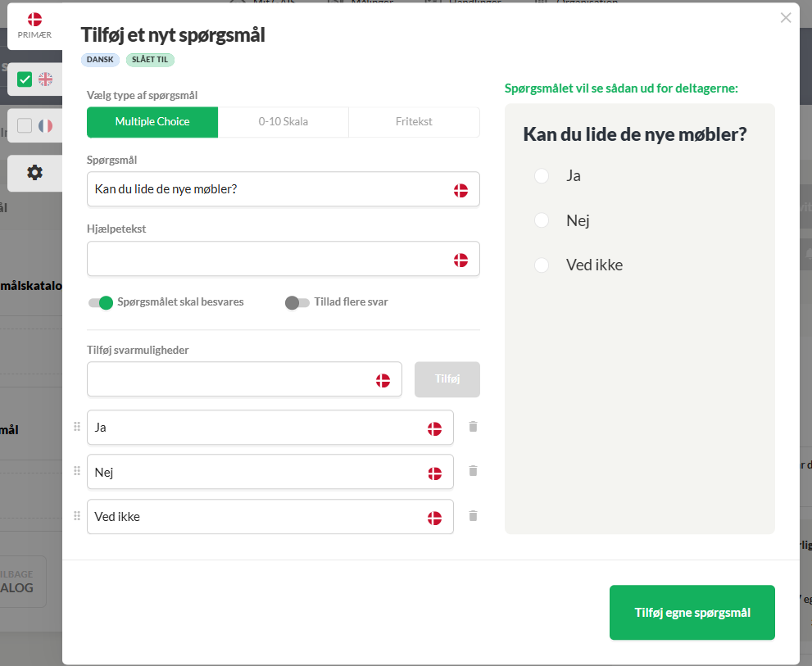The image size is (812, 666).
Task: Toggle 'Spørgsmålet skal besvares' switch
Action: pyautogui.click(x=101, y=302)
